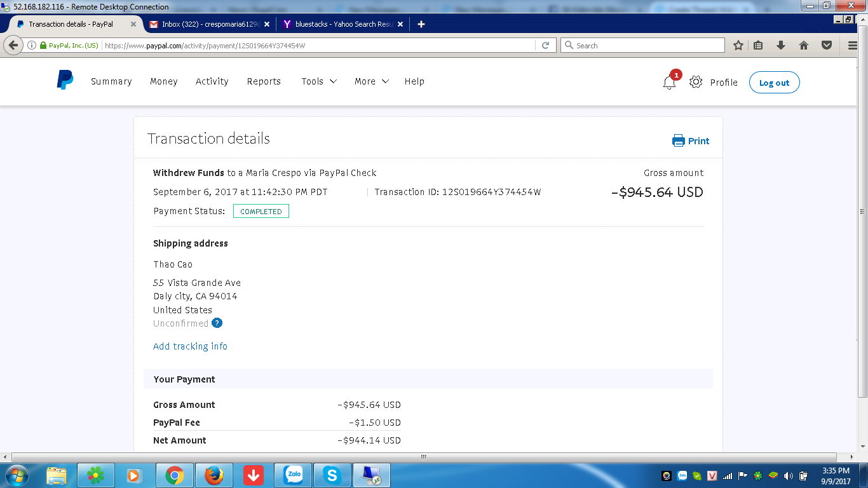Click the Add tracking info link

[x=190, y=346]
